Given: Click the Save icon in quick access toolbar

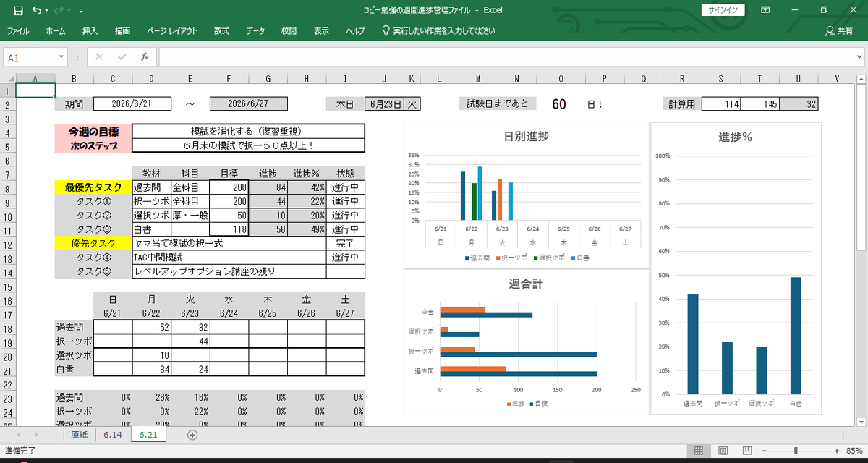Looking at the screenshot, I should click(x=18, y=10).
